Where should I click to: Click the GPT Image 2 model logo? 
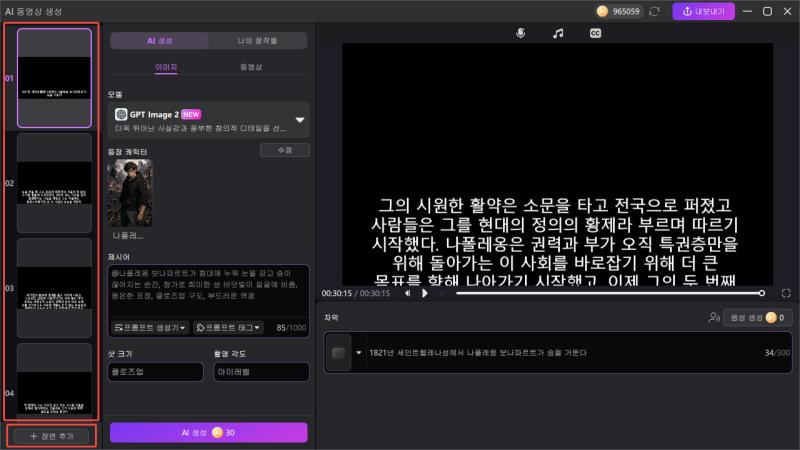tap(121, 114)
